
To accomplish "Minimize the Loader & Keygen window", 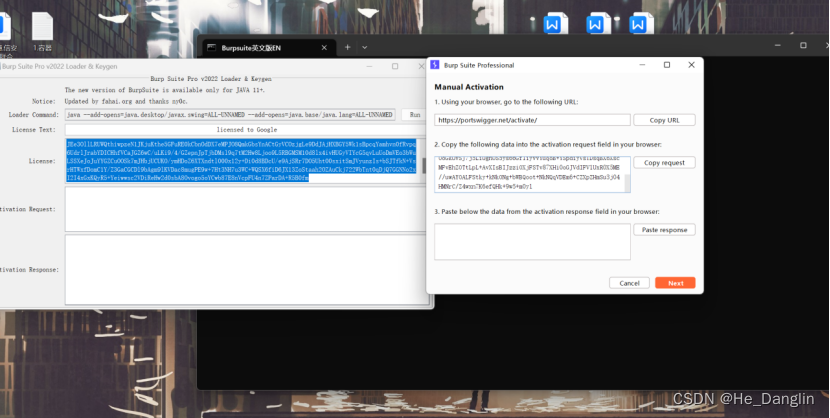I will (369, 66).
